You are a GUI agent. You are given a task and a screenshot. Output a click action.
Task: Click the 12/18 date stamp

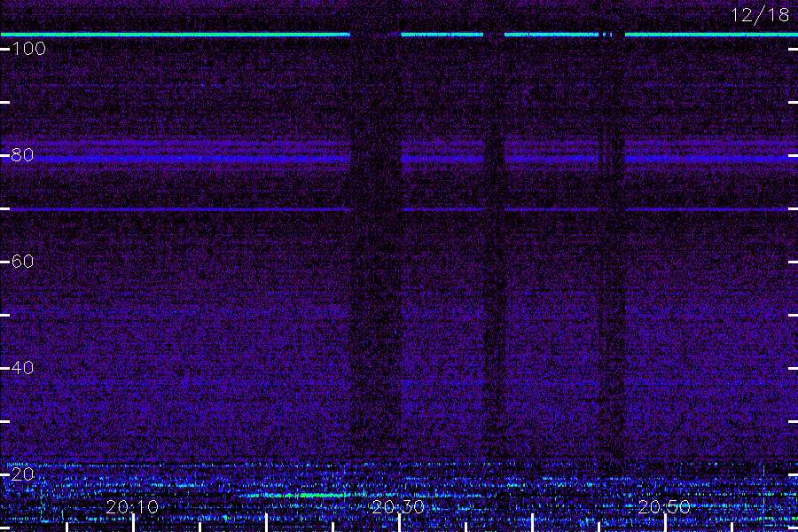click(761, 15)
